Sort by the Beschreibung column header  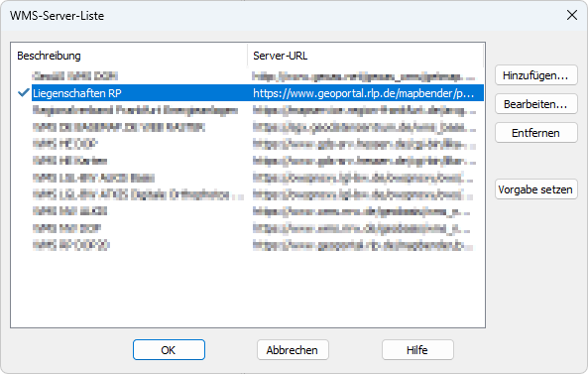coord(129,56)
